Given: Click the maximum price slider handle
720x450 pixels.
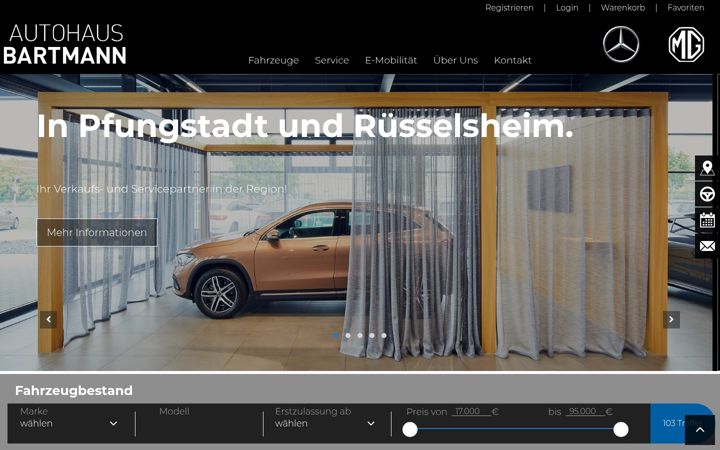Looking at the screenshot, I should pos(621,430).
